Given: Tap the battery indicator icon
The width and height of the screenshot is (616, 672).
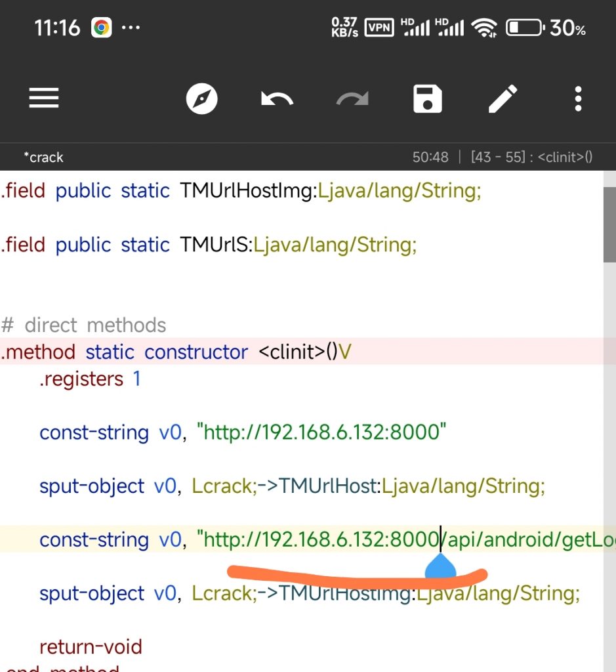Looking at the screenshot, I should (524, 28).
